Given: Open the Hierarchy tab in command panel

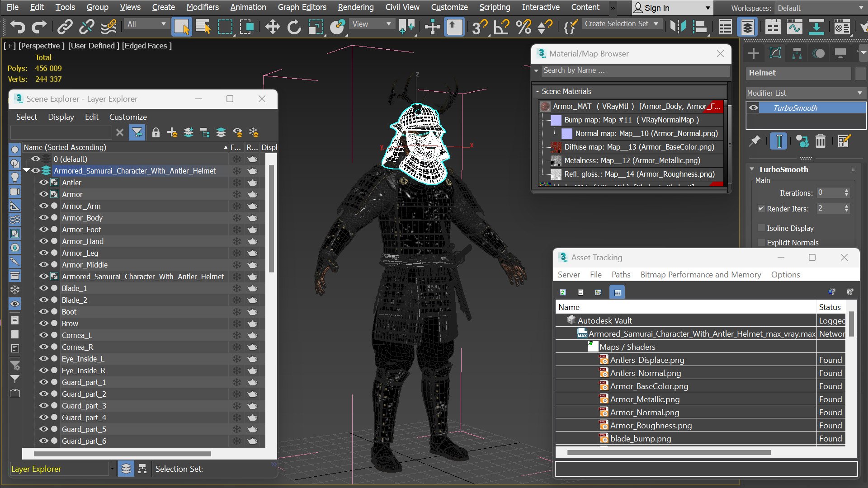Looking at the screenshot, I should point(797,53).
